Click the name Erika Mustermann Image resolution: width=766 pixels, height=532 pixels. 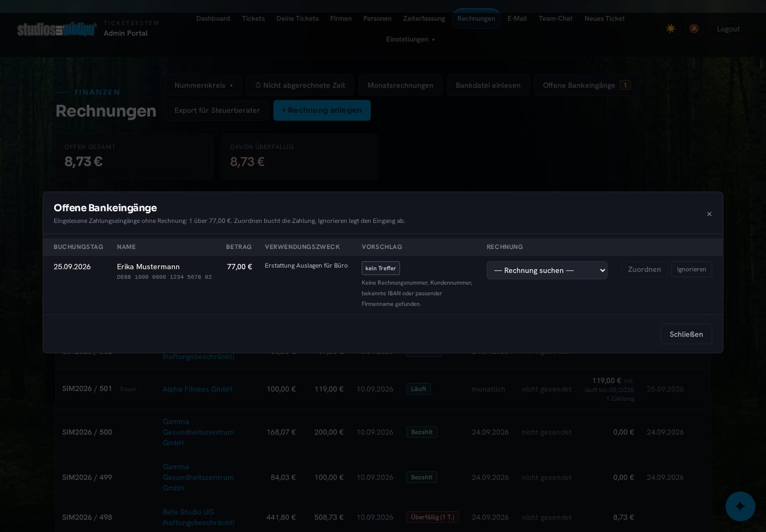click(x=148, y=267)
